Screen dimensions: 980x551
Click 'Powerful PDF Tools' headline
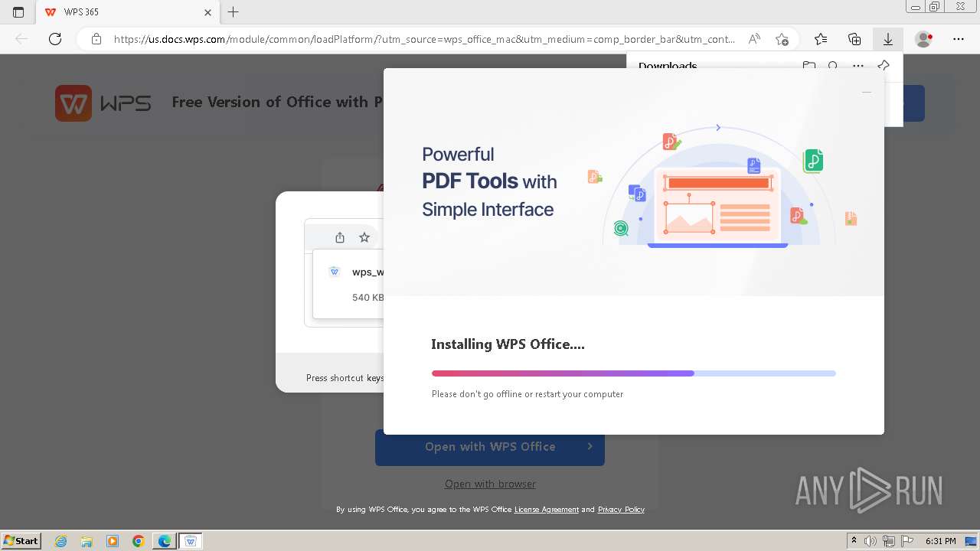click(x=489, y=181)
